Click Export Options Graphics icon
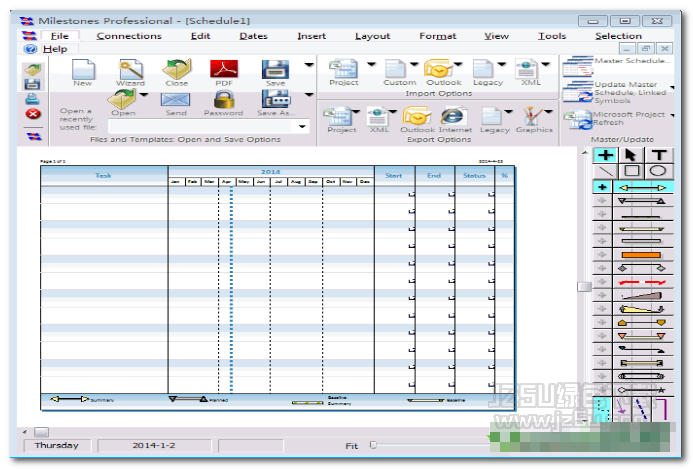 533,116
